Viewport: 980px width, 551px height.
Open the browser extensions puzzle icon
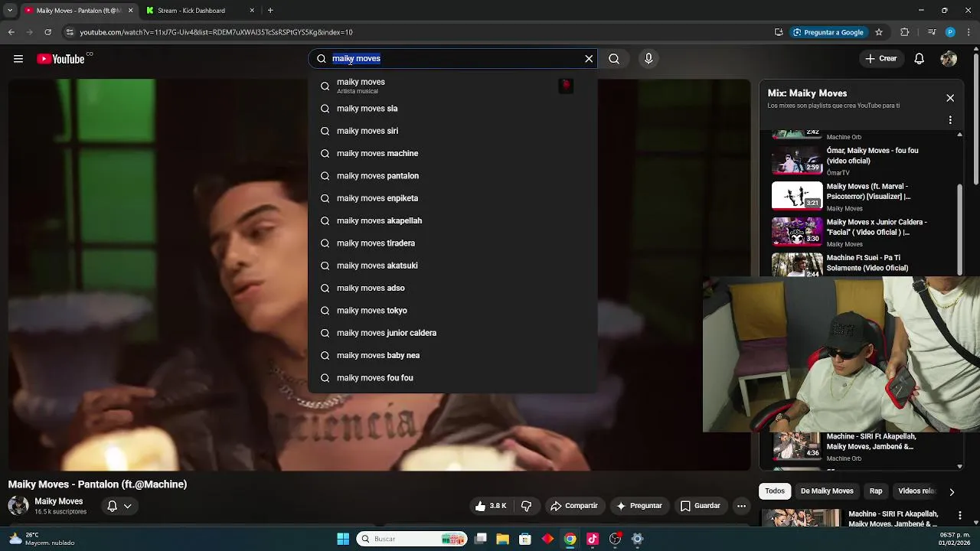[x=905, y=32]
